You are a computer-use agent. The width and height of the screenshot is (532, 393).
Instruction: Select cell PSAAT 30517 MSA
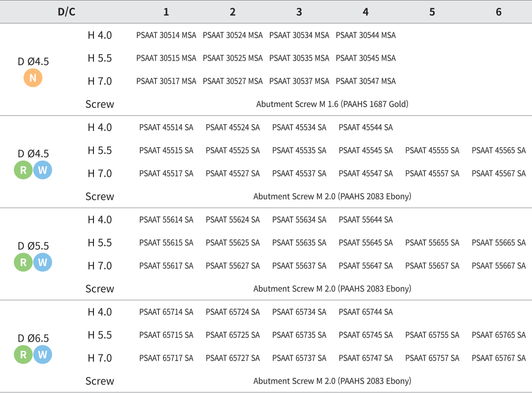coord(166,81)
